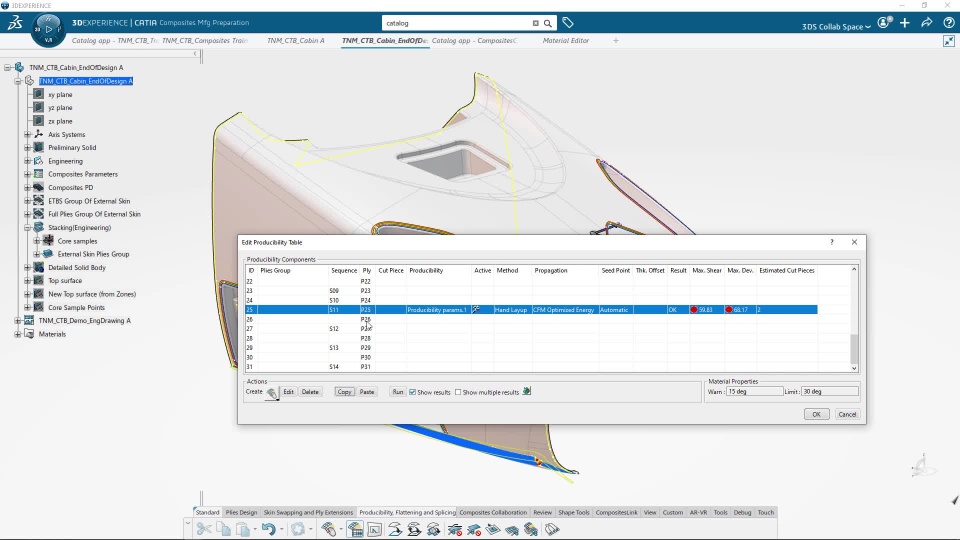Clear the catalog search text

[x=535, y=23]
